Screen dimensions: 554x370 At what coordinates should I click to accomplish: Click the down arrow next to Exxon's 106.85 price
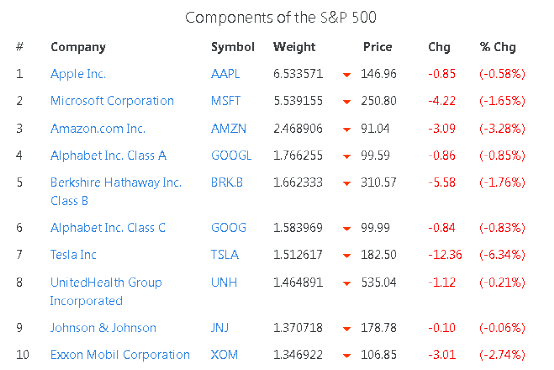(347, 356)
